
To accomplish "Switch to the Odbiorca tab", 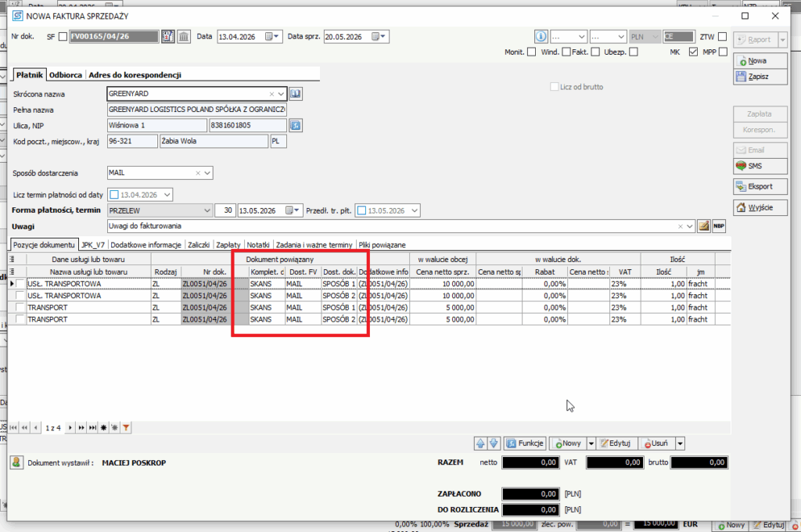I will click(66, 75).
